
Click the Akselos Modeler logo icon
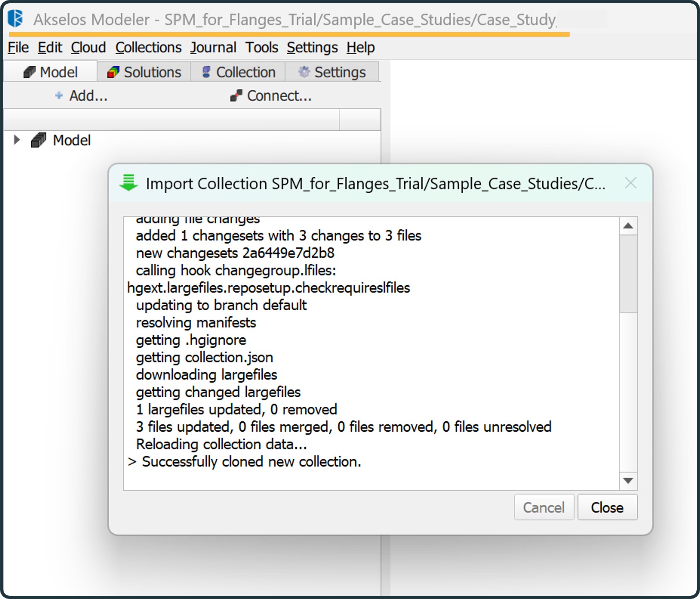(x=15, y=19)
